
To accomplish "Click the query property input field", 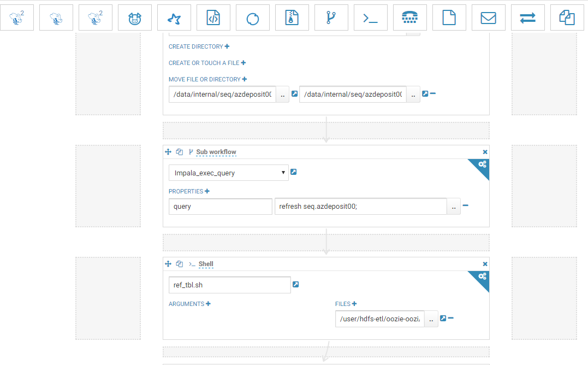I will (220, 206).
